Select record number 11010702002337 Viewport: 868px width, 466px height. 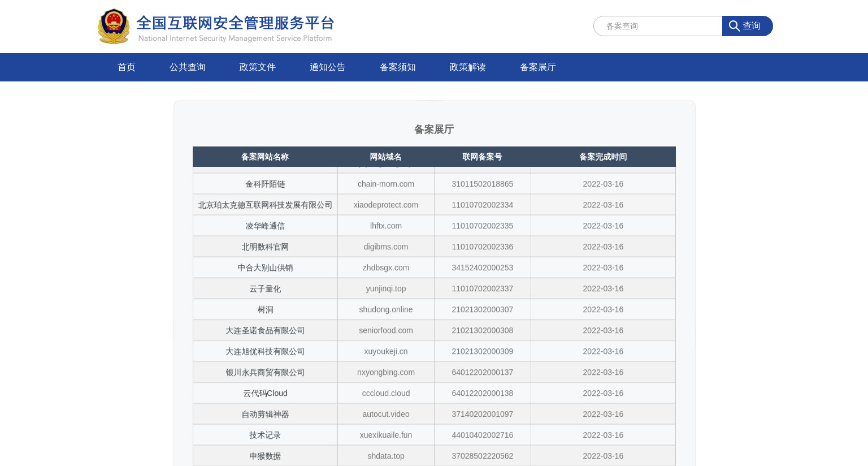(x=483, y=288)
